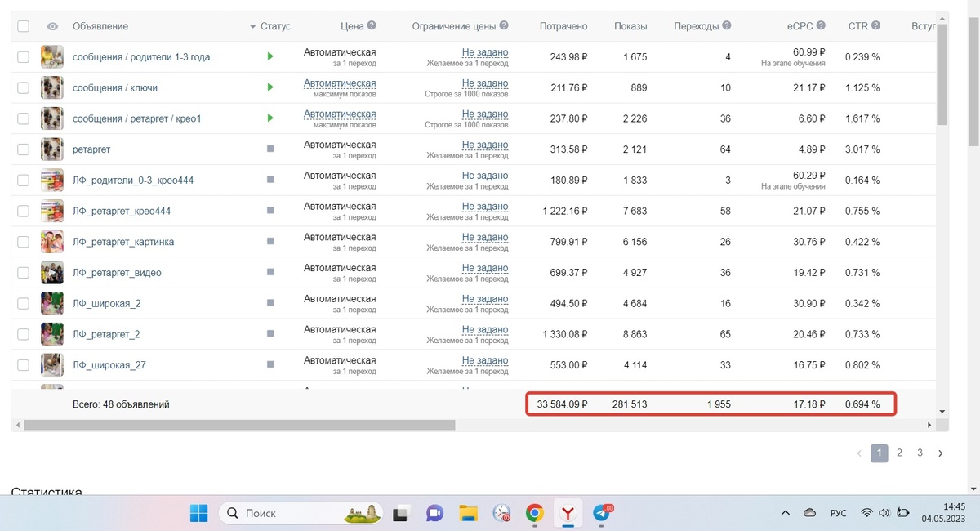
Task: Click the cloud icon in system tray
Action: pyautogui.click(x=809, y=513)
